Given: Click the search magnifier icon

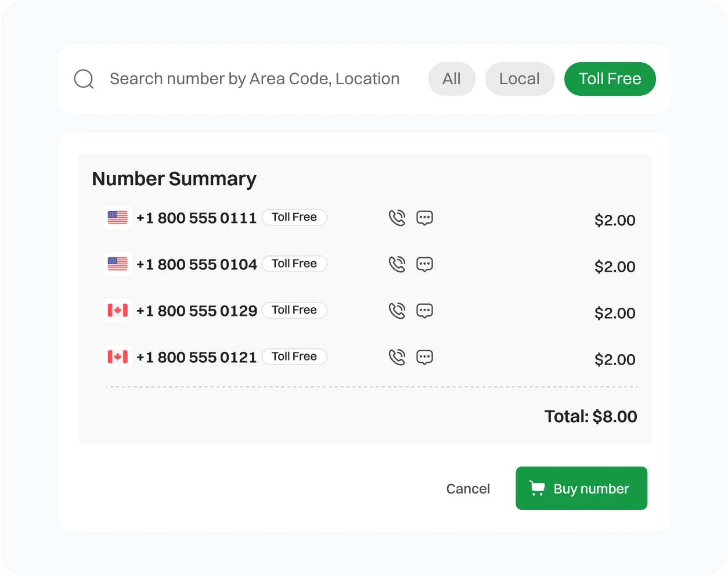Looking at the screenshot, I should coord(83,78).
